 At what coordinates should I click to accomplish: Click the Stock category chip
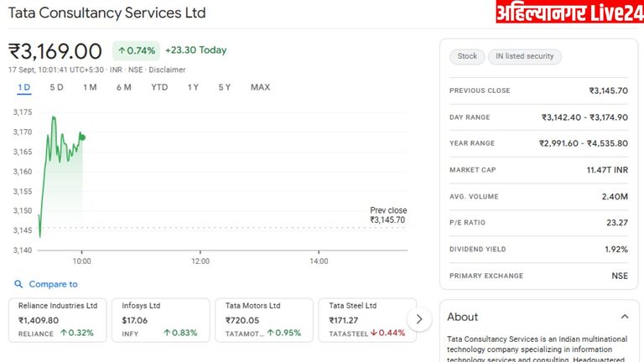point(467,56)
